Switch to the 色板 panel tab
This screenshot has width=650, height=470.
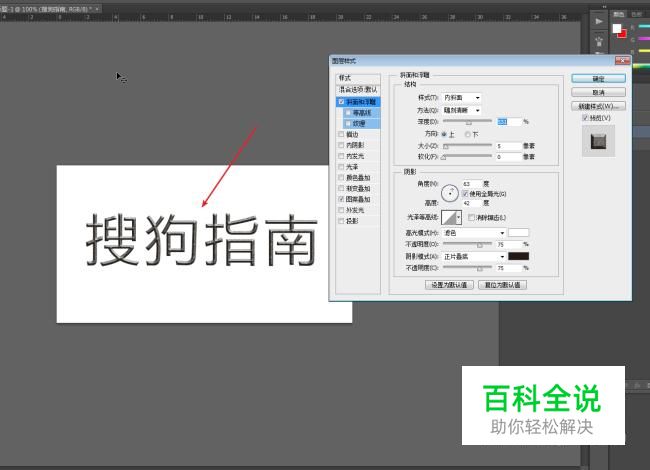click(x=636, y=14)
